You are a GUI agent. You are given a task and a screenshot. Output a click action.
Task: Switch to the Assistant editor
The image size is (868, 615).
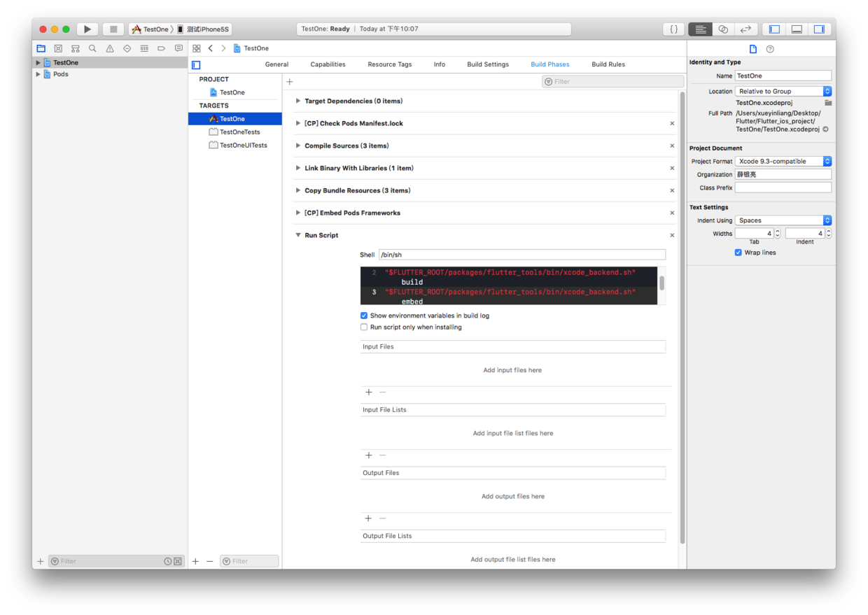[723, 29]
